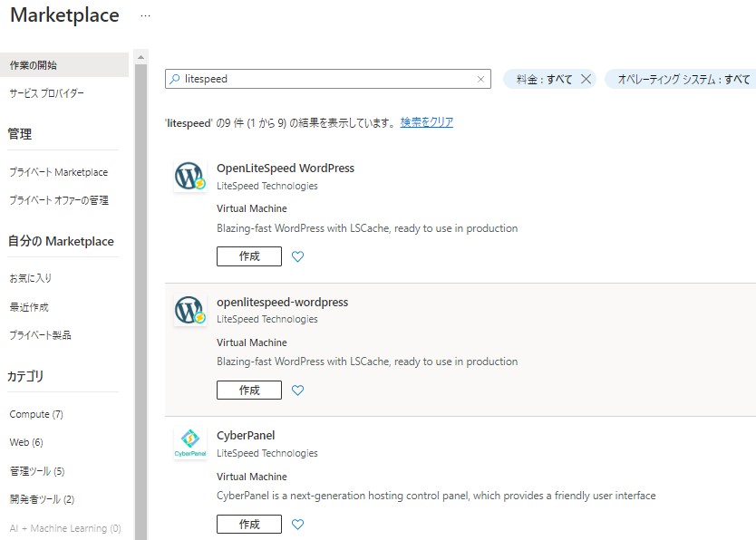Viewport: 756px width, 540px height.
Task: Favorite CyberPanel with heart icon
Action: [298, 524]
